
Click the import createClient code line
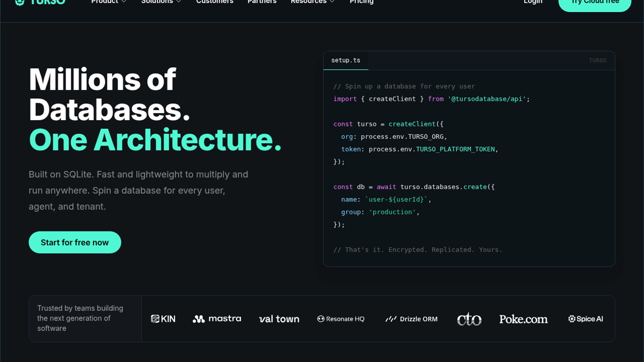click(x=432, y=99)
